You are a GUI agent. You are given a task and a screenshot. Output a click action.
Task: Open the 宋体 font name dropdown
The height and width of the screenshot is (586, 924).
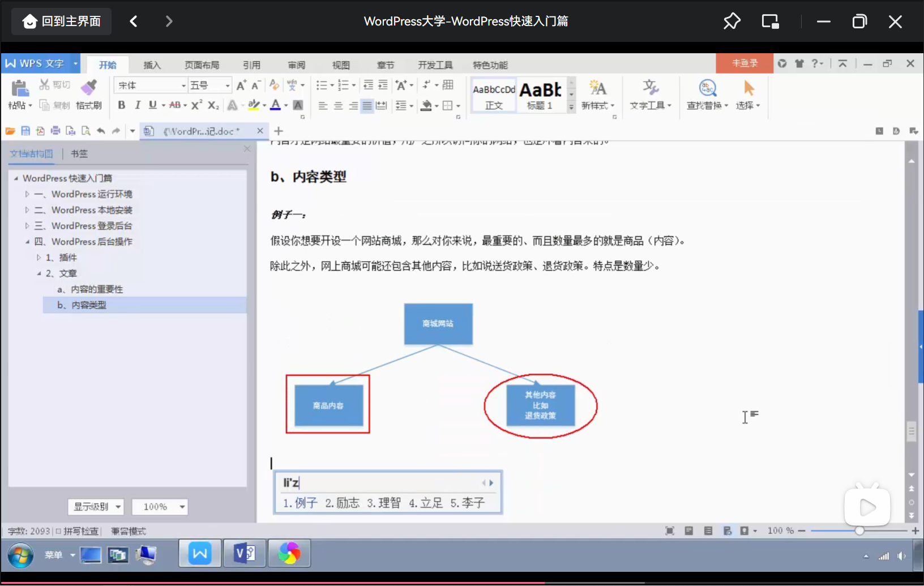[x=183, y=85]
